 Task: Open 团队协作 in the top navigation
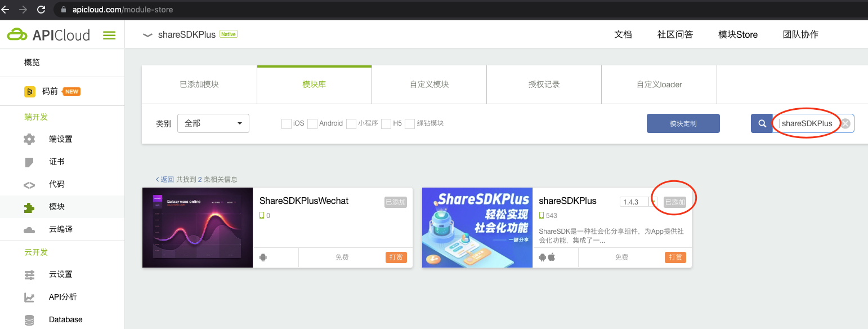pos(800,34)
